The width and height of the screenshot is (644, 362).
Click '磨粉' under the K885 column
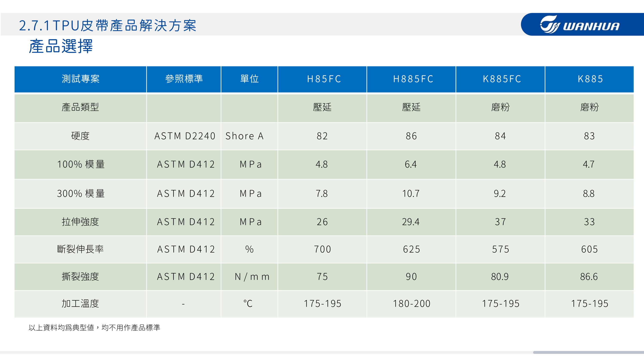[589, 107]
